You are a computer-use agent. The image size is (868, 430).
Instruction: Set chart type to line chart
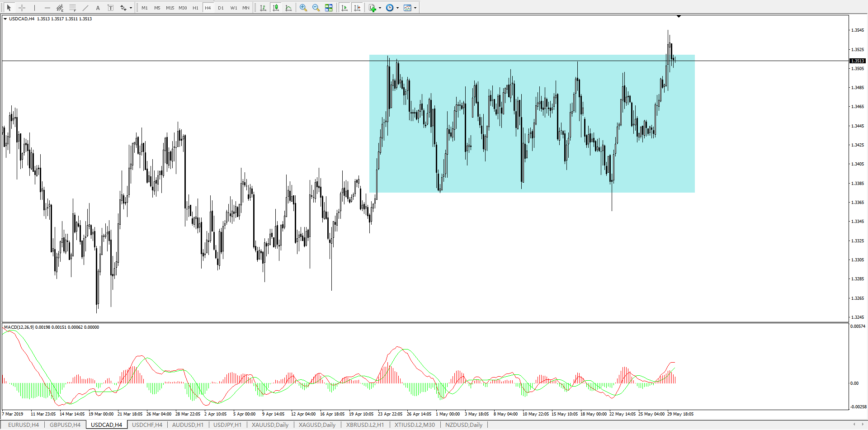tap(288, 8)
